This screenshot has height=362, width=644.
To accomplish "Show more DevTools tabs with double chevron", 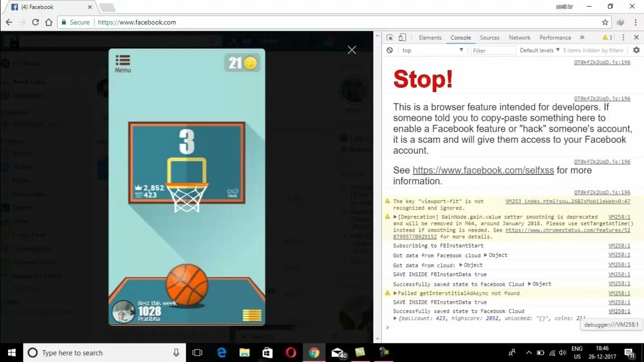I will coord(582,38).
